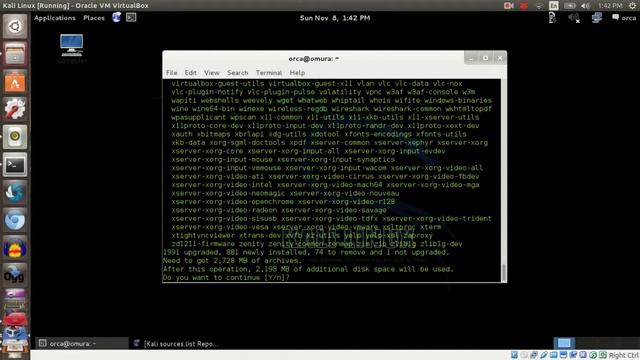Open the orca user menu in Kali panel

[x=624, y=18]
